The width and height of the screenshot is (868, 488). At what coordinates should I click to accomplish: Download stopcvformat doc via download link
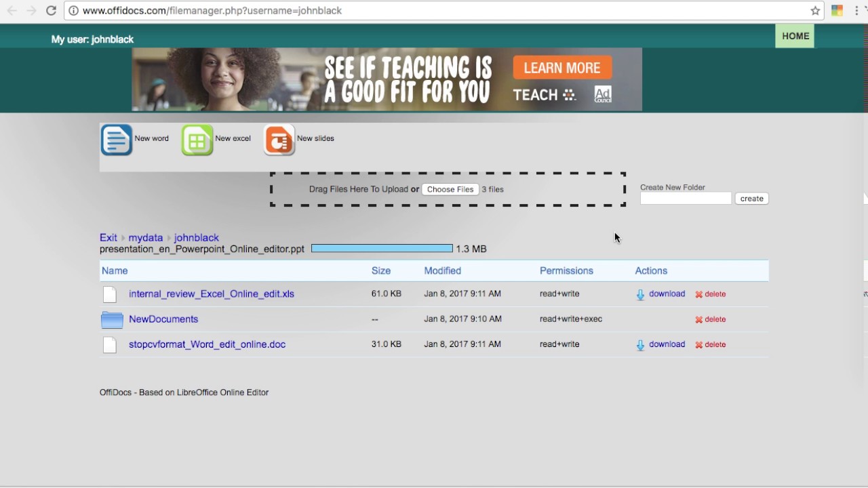pyautogui.click(x=667, y=344)
